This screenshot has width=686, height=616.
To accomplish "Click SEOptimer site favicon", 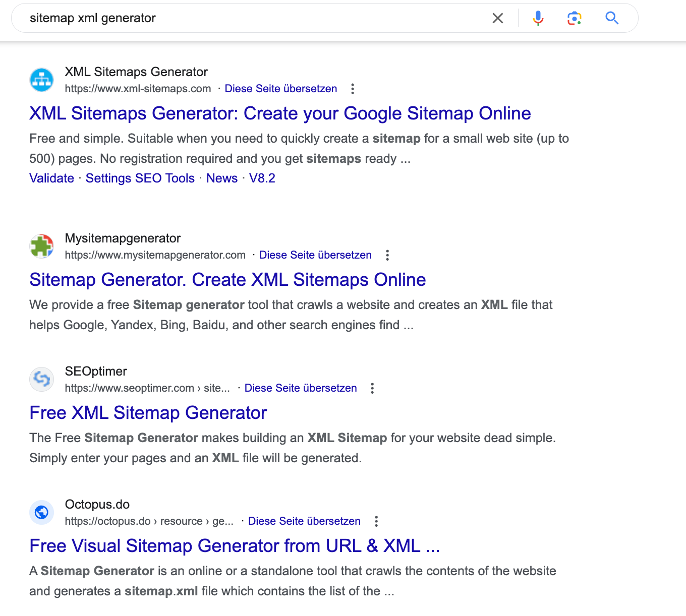I will (x=41, y=379).
